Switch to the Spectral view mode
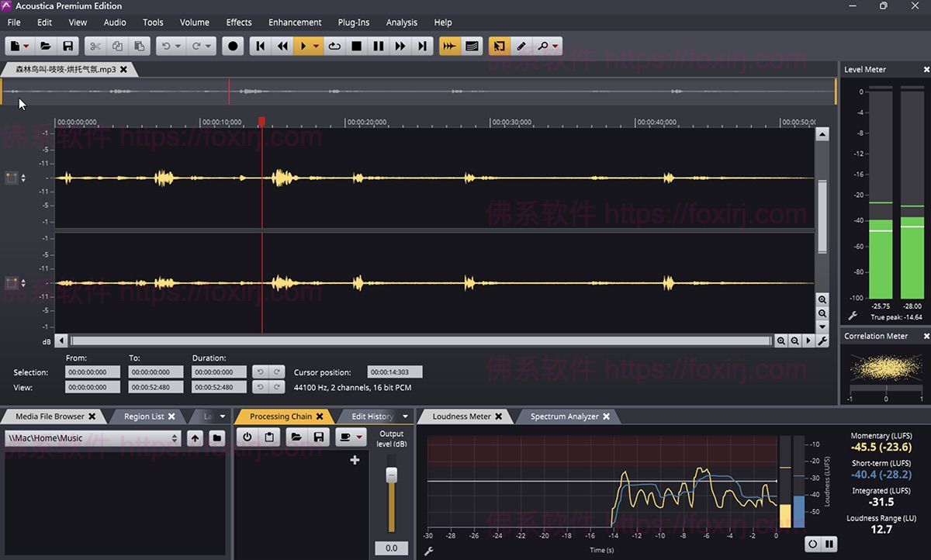Image resolution: width=931 pixels, height=560 pixels. coord(472,46)
